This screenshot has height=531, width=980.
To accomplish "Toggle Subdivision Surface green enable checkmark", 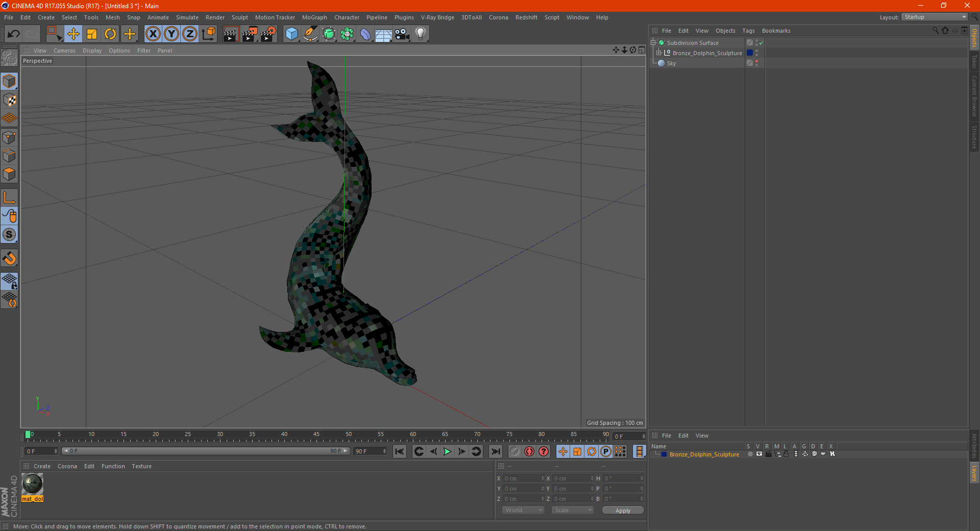I will coord(761,43).
